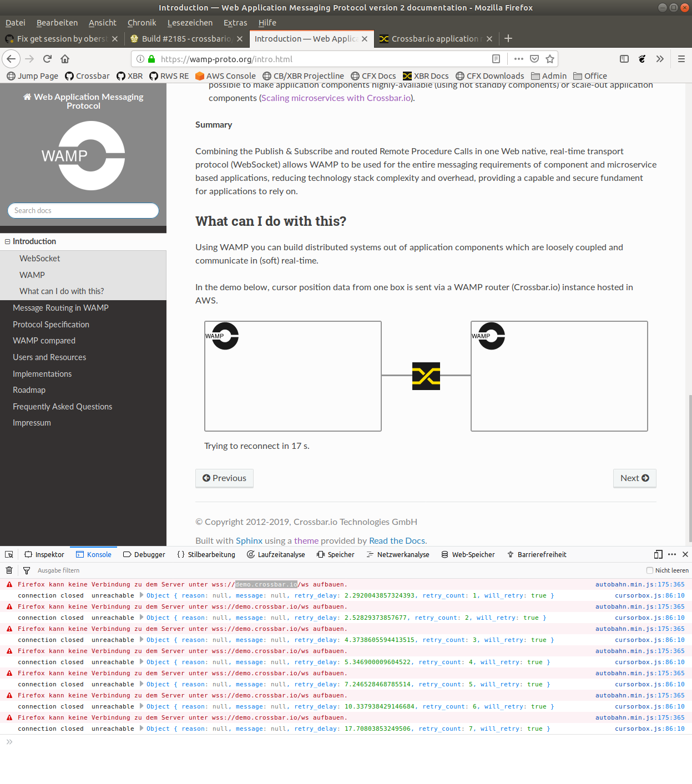
Task: Toggle reader view icon in address bar
Action: pyautogui.click(x=496, y=59)
